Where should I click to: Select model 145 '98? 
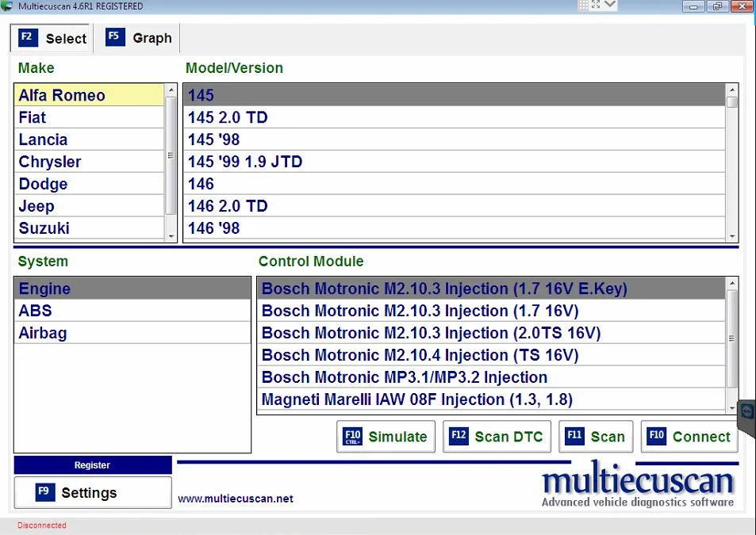pyautogui.click(x=455, y=139)
